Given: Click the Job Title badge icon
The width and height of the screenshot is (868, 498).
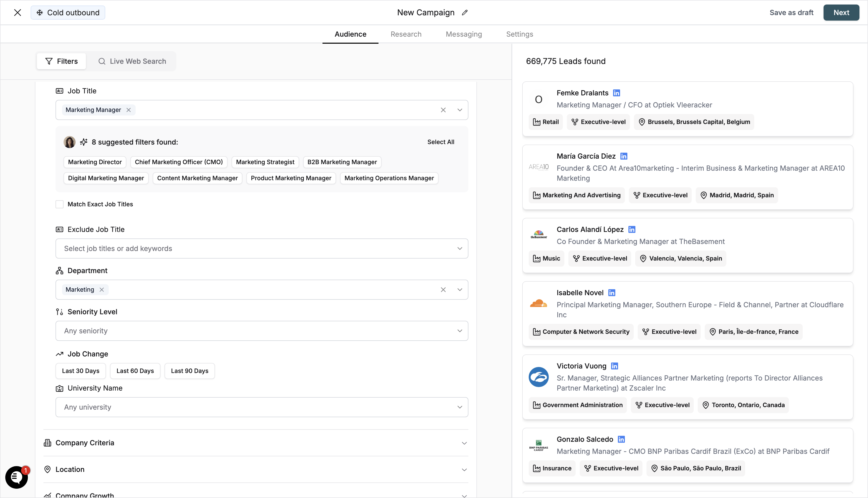Looking at the screenshot, I should click(x=60, y=90).
